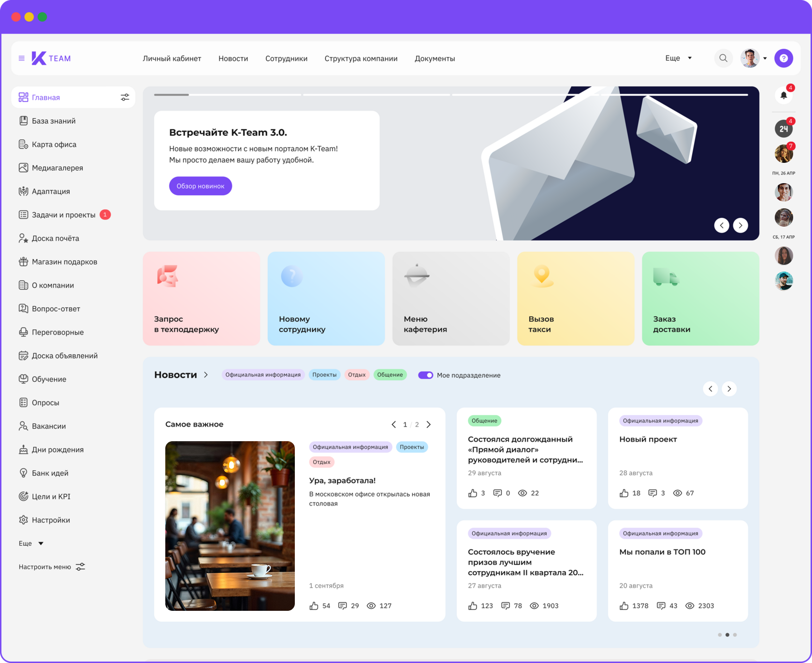Click the question icon in Новому сотруднику card
The width and height of the screenshot is (812, 663).
click(292, 276)
